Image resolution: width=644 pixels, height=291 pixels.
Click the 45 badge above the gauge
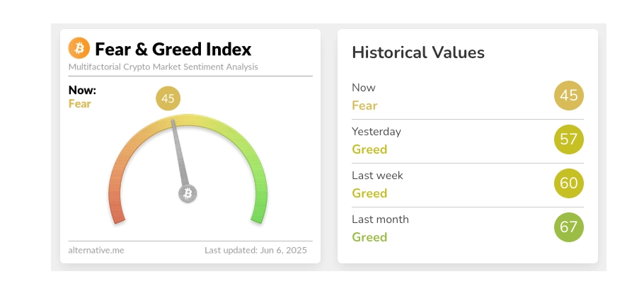click(x=168, y=98)
